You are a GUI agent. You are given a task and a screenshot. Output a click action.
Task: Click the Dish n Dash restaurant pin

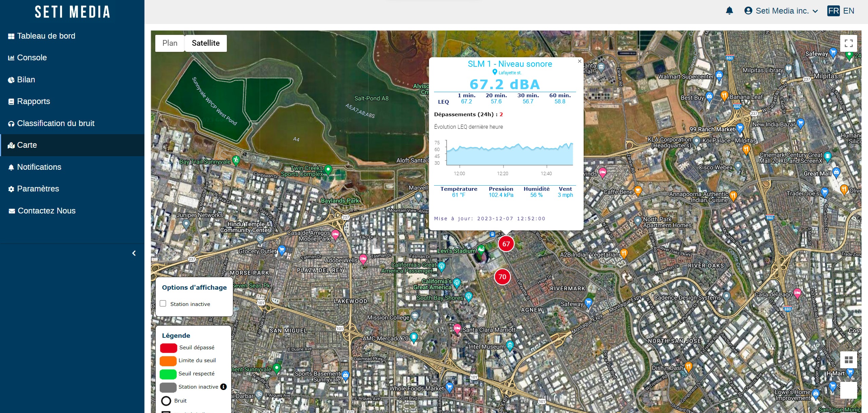pyautogui.click(x=688, y=367)
